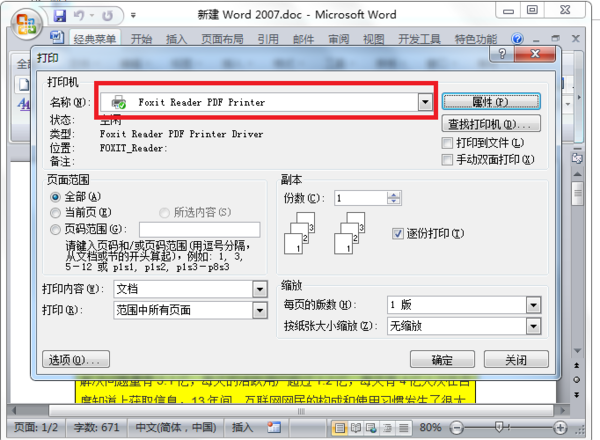Redo action in quick access toolbar
This screenshot has height=440, width=600.
[x=108, y=16]
